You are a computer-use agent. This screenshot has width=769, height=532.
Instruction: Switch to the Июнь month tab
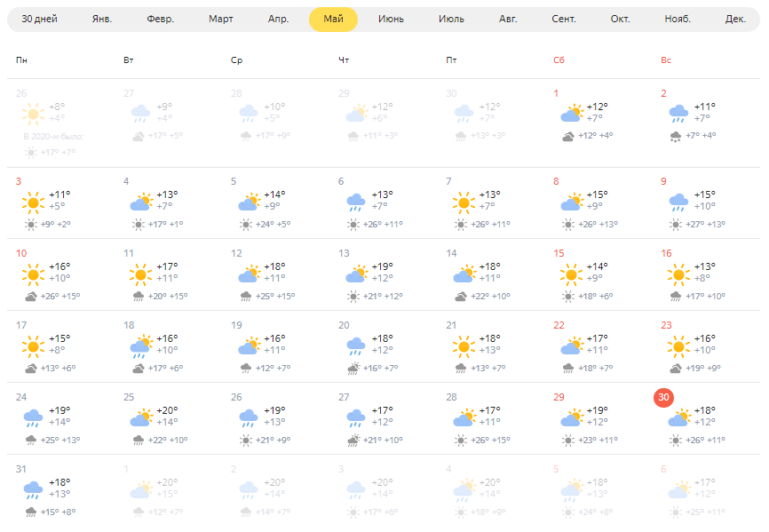coord(391,20)
